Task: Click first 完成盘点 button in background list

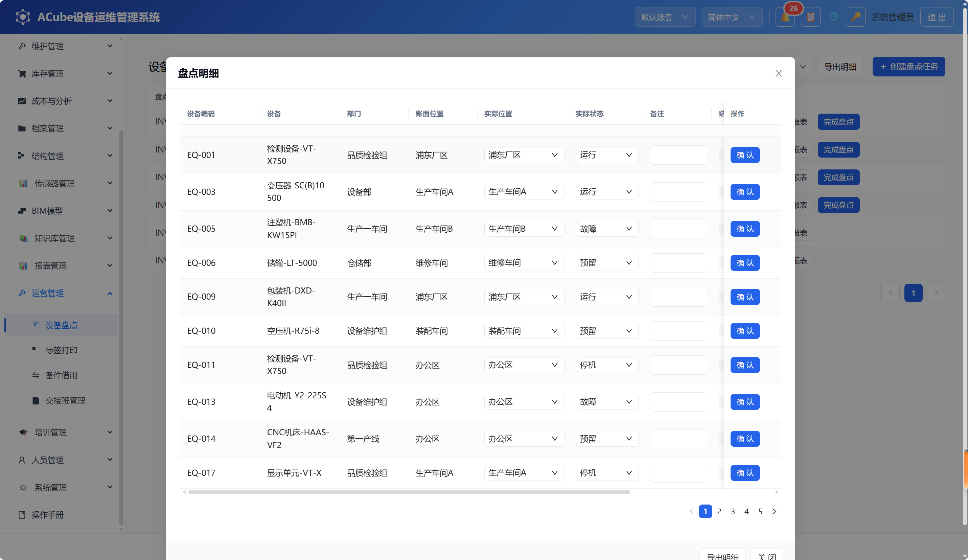Action: (x=838, y=122)
